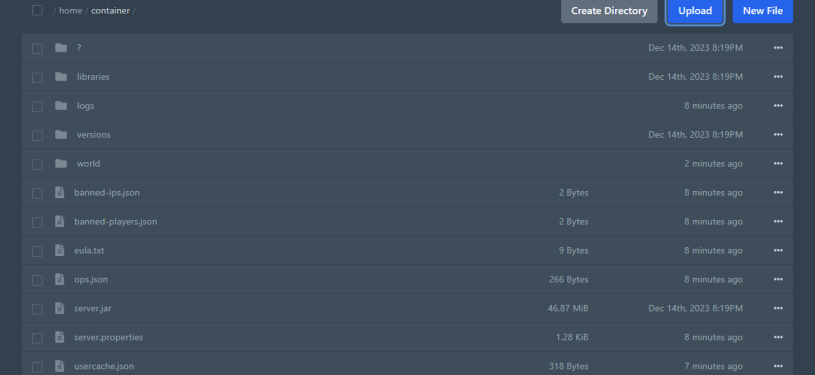This screenshot has width=815, height=375.
Task: Click the logs folder icon
Action: coord(61,106)
